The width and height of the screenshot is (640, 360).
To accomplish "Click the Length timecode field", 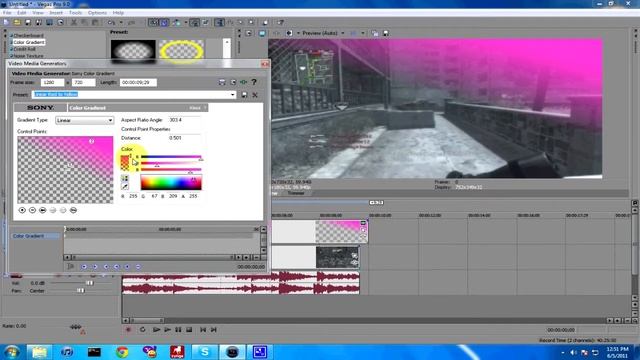I will point(138,82).
